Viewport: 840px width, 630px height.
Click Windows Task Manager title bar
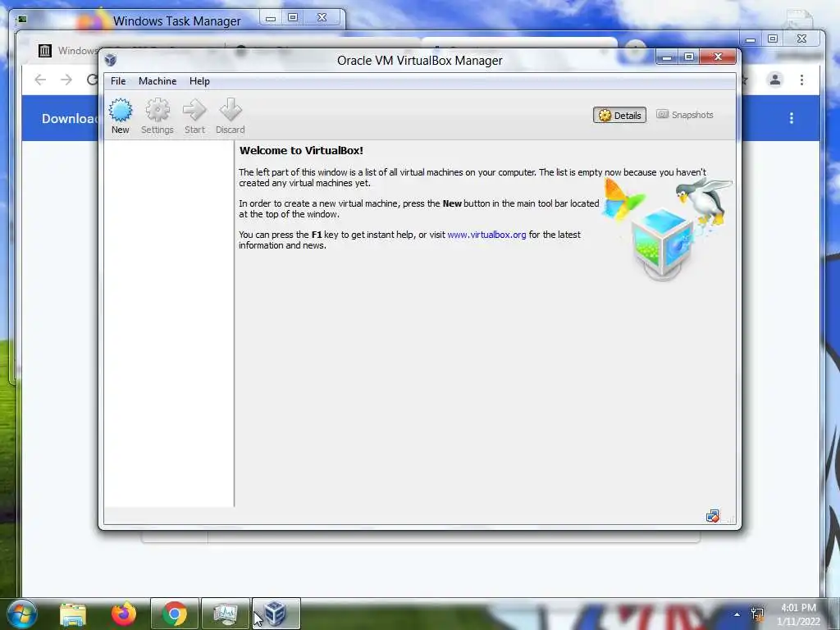pyautogui.click(x=177, y=21)
